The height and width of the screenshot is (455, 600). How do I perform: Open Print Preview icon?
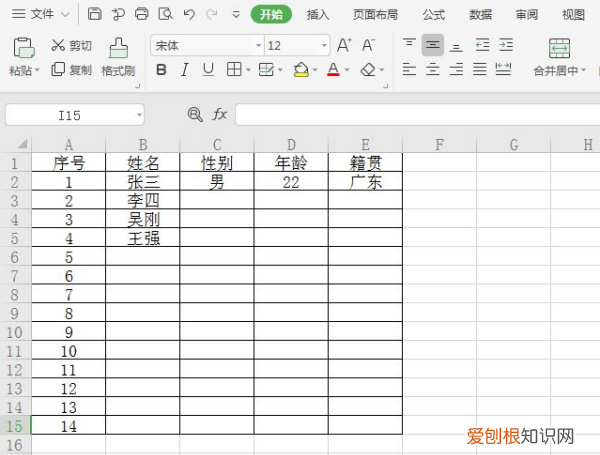coord(165,14)
